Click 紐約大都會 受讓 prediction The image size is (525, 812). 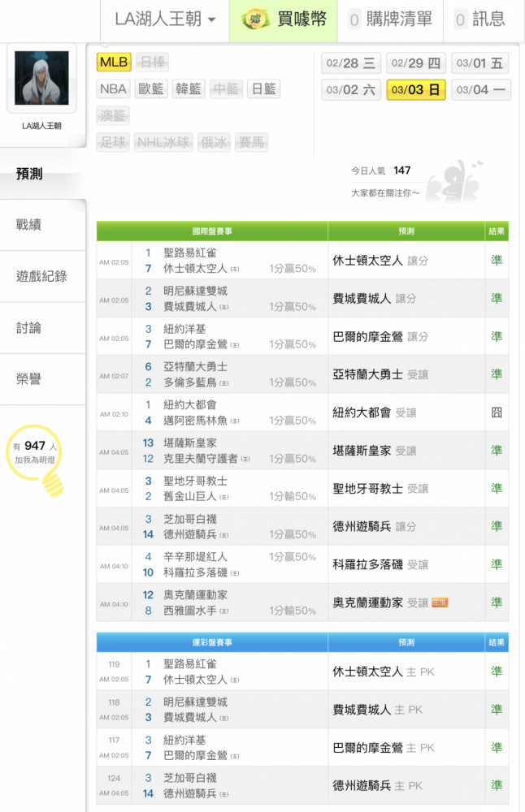tap(374, 412)
